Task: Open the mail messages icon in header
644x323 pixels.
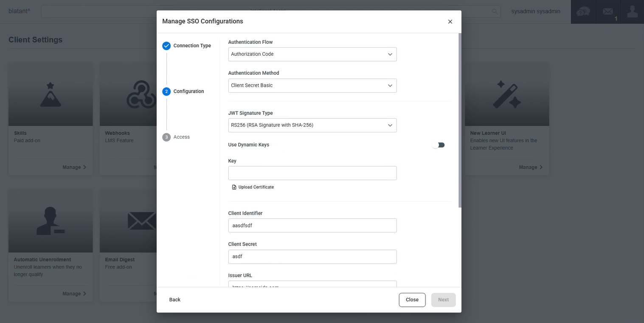Action: [608, 11]
